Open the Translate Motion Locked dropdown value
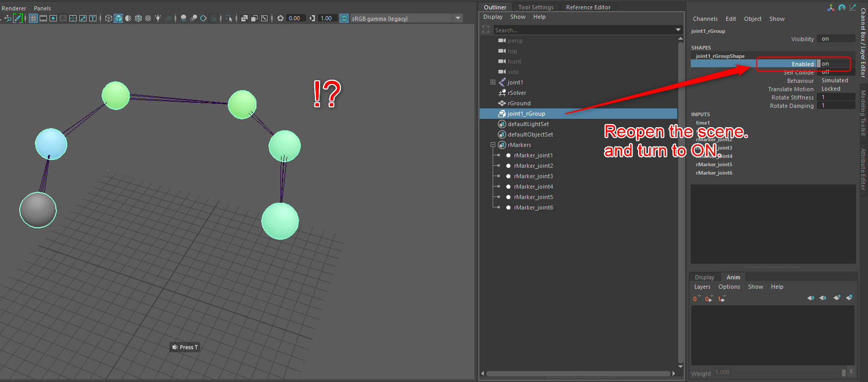The width and height of the screenshot is (868, 382). click(836, 89)
